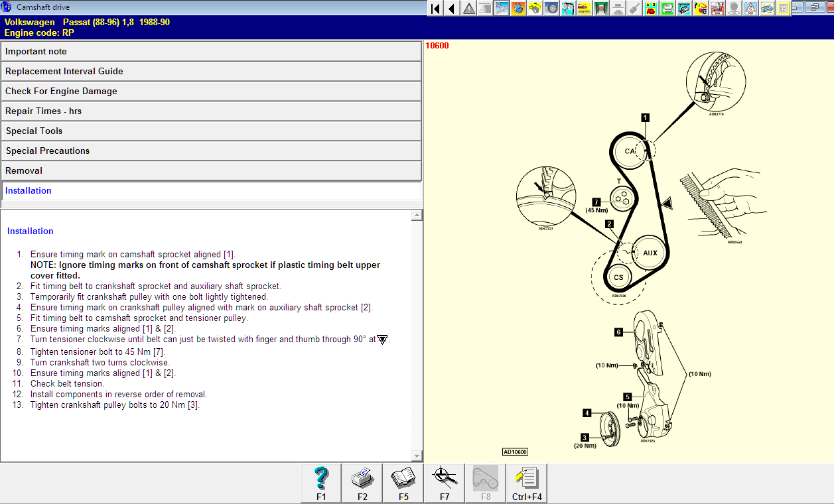Expand the Removal section

coord(211,170)
